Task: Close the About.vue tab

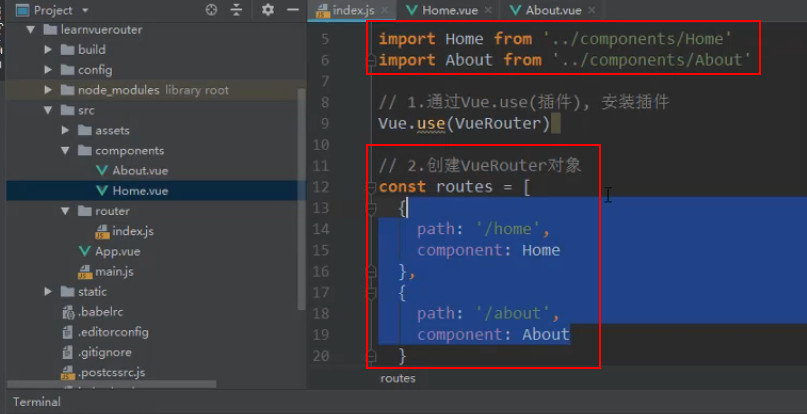Action: click(x=592, y=10)
